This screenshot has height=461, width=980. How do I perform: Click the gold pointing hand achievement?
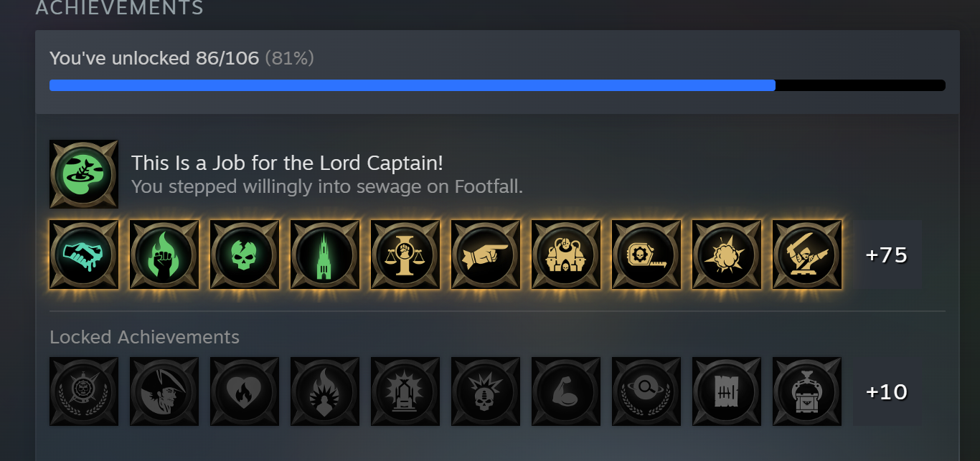coord(486,255)
